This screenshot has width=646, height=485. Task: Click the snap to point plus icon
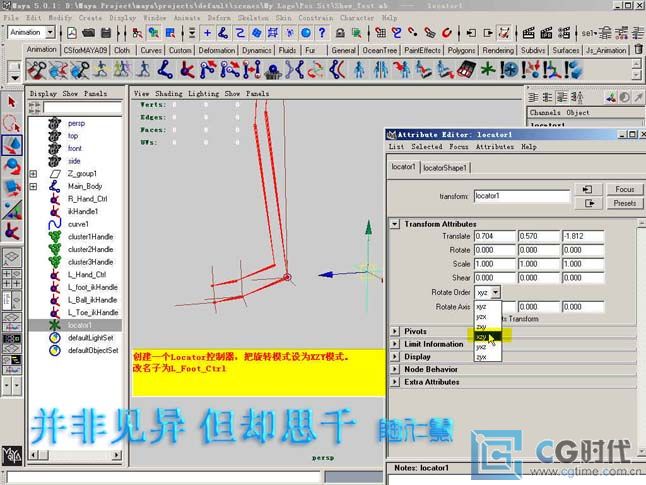click(208, 33)
